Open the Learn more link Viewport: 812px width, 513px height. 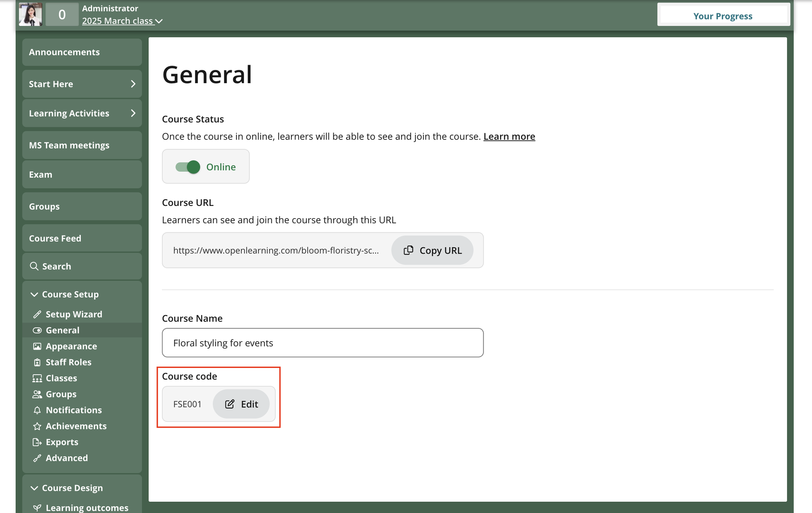(509, 137)
